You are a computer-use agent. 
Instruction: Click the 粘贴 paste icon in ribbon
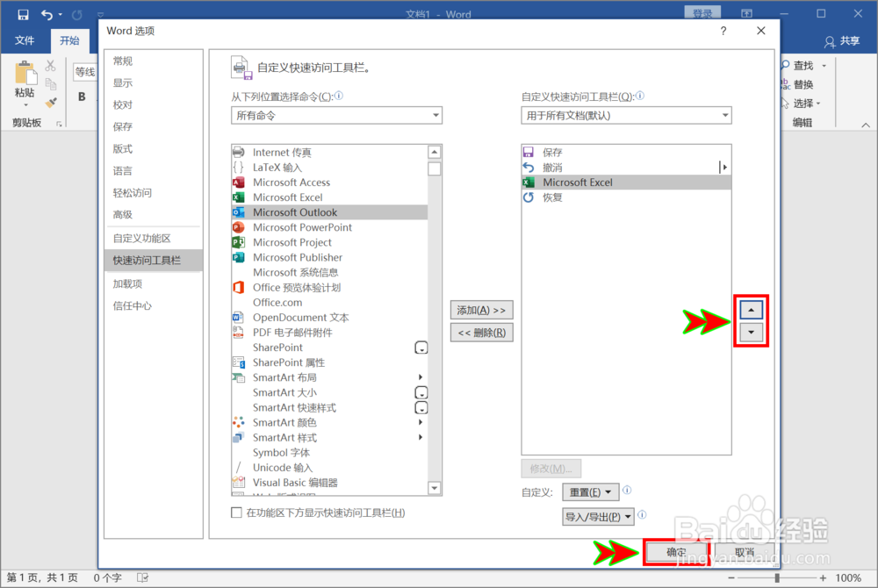point(25,73)
